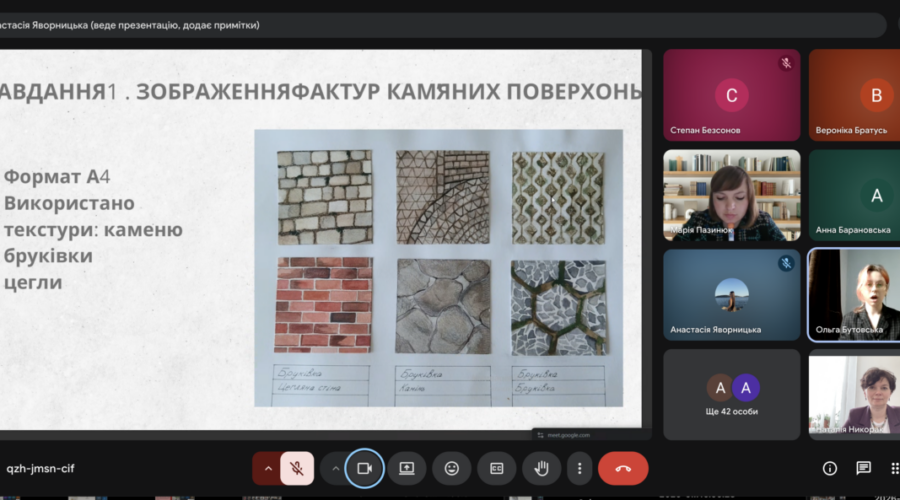
Task: Click the red brick wall texture image
Action: tap(323, 305)
